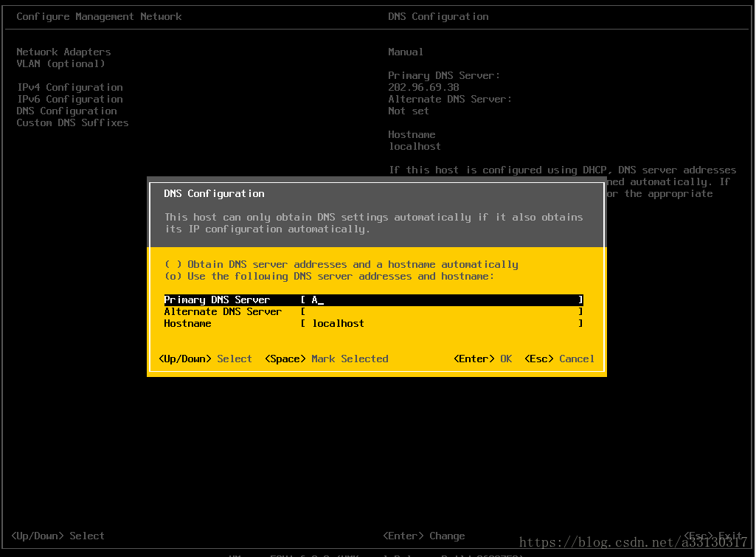This screenshot has height=557, width=756.
Task: Click the Primary DNS Server input field
Action: (x=443, y=300)
